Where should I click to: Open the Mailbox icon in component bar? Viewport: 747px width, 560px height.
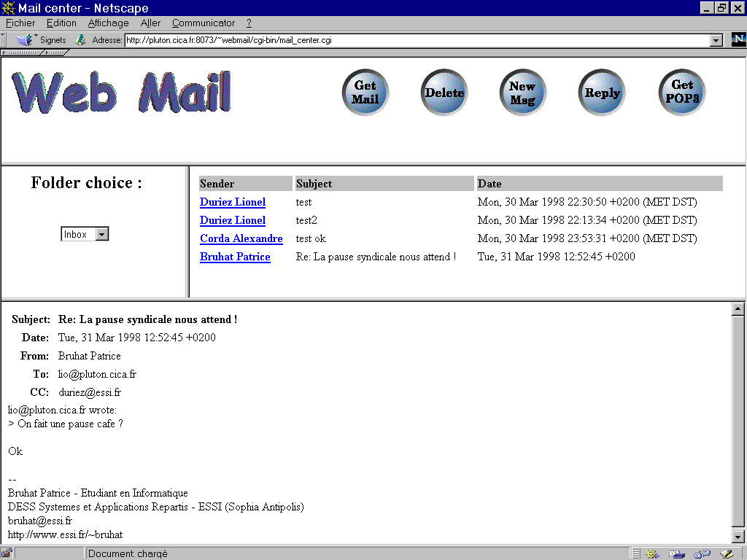[x=677, y=553]
